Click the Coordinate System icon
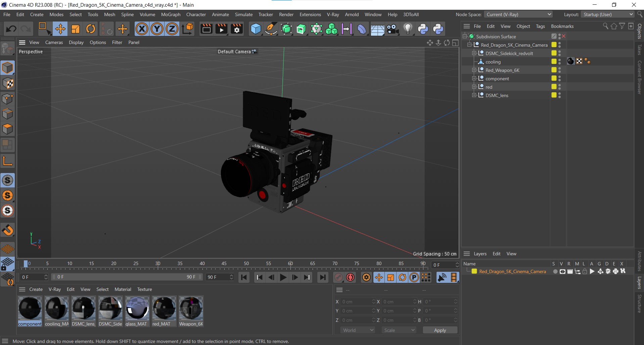Image resolution: width=644 pixels, height=345 pixels. click(x=188, y=29)
